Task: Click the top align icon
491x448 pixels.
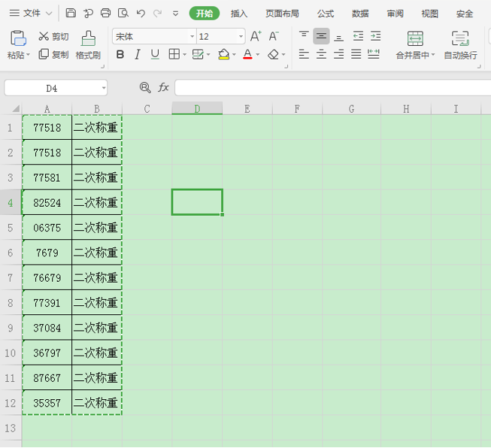Action: coord(304,35)
